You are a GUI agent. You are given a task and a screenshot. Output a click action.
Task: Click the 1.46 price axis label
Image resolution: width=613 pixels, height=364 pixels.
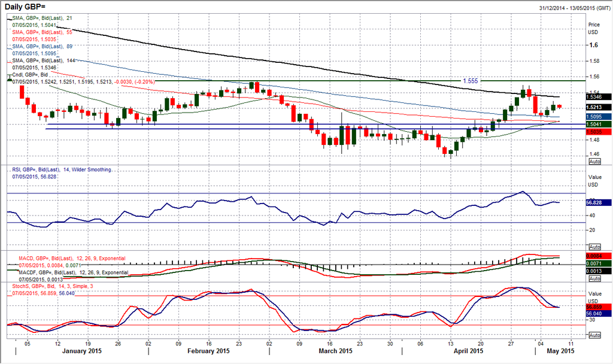point(594,154)
